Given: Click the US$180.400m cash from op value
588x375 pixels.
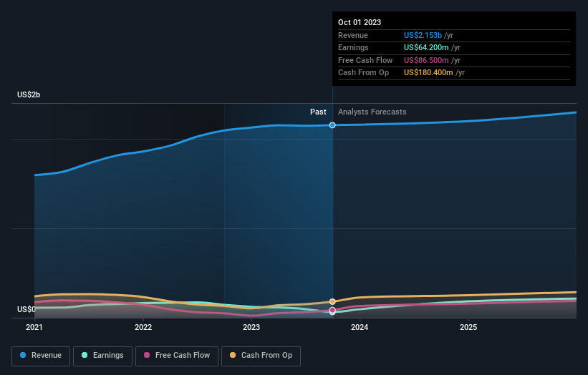Looking at the screenshot, I should [x=428, y=73].
